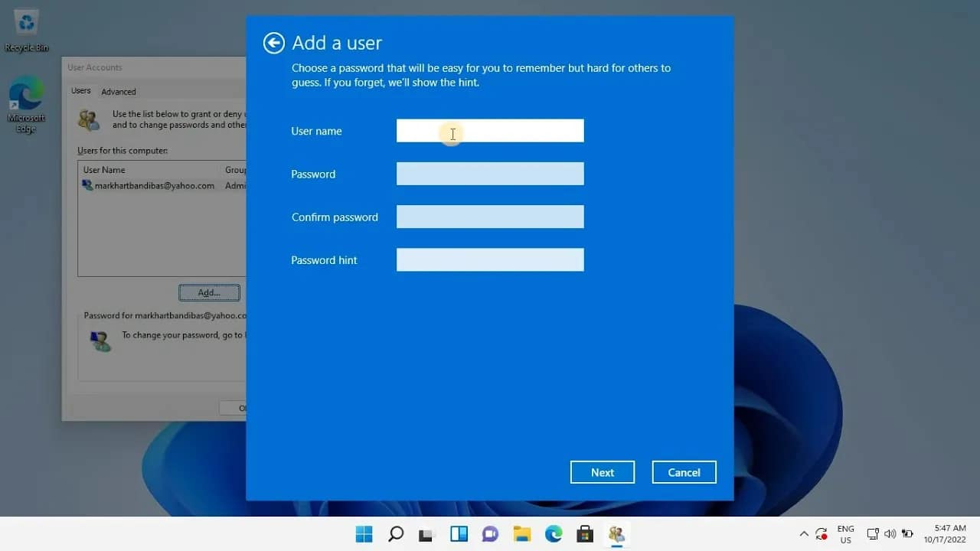
Task: Cancel the Add a user wizard
Action: point(683,471)
